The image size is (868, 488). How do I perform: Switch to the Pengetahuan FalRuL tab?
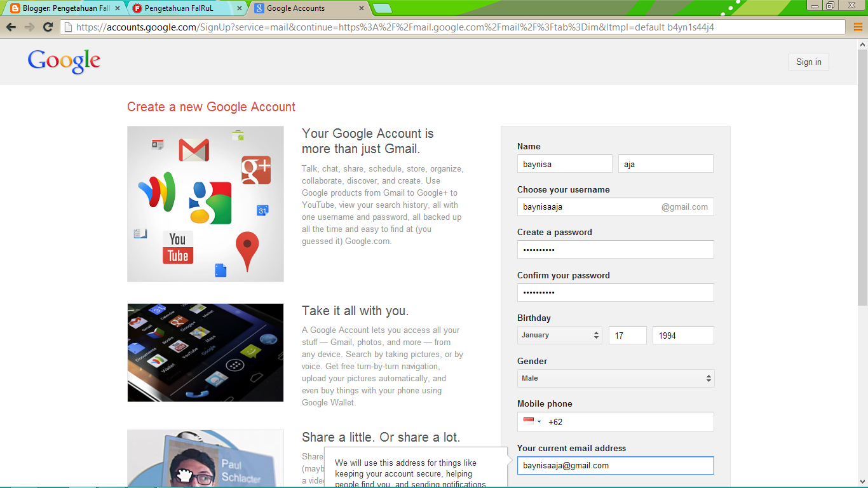(187, 8)
